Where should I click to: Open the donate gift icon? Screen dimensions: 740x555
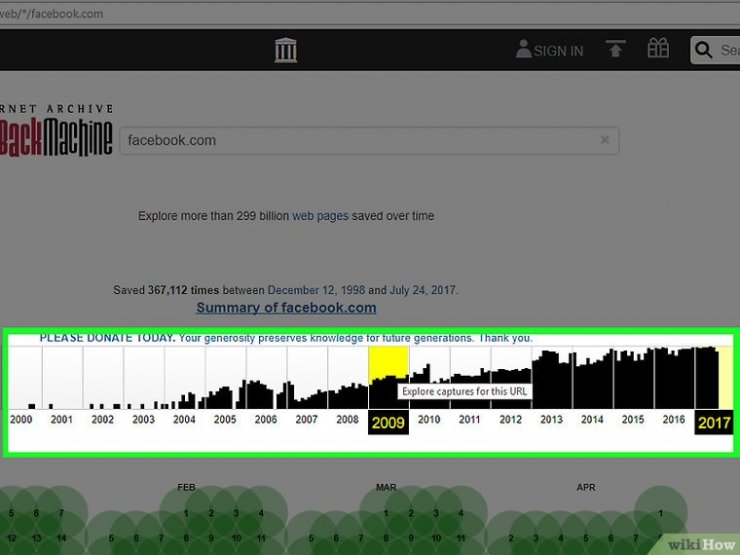[x=658, y=48]
